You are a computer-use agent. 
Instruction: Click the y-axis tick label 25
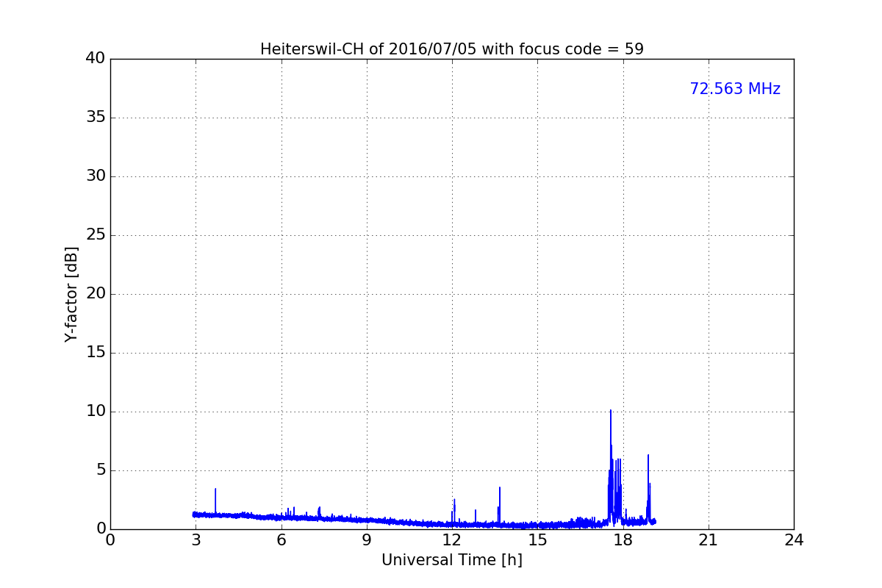click(96, 235)
